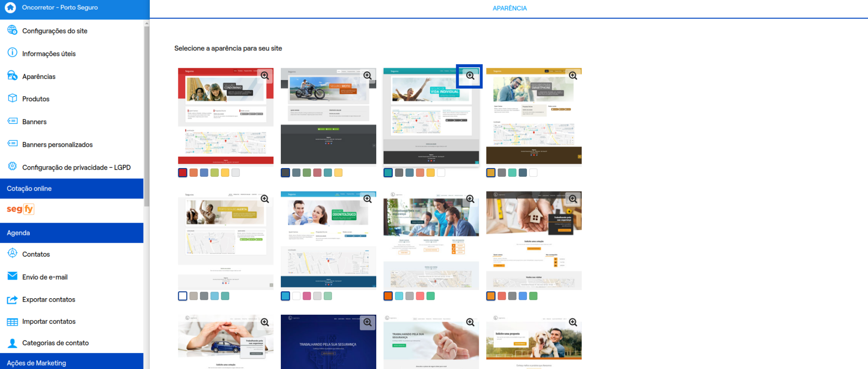Zoom preview of dark blue theme
The width and height of the screenshot is (868, 369).
368,322
